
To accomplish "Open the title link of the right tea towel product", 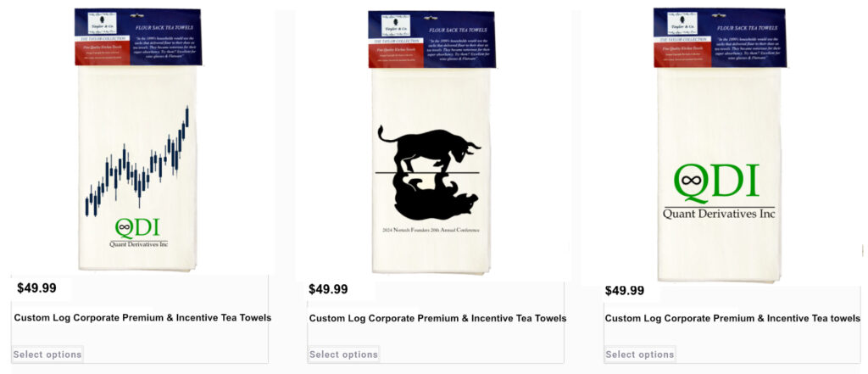I will pyautogui.click(x=732, y=319).
